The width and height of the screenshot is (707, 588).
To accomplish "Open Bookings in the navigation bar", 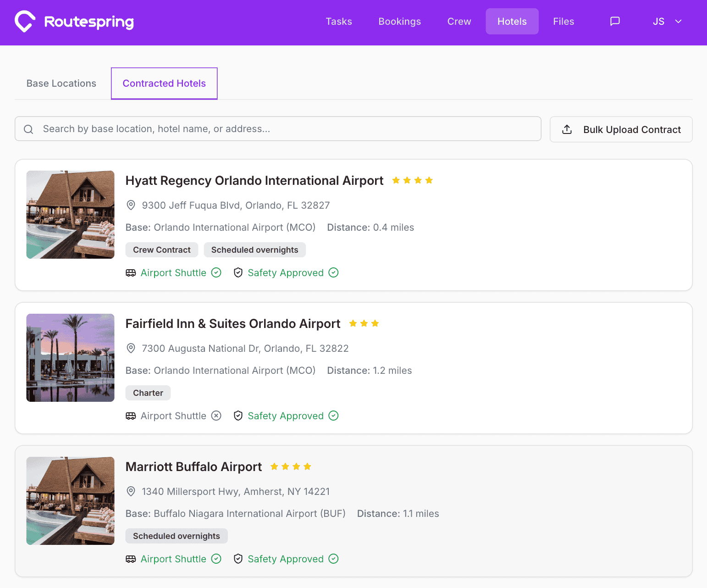I will click(x=399, y=21).
